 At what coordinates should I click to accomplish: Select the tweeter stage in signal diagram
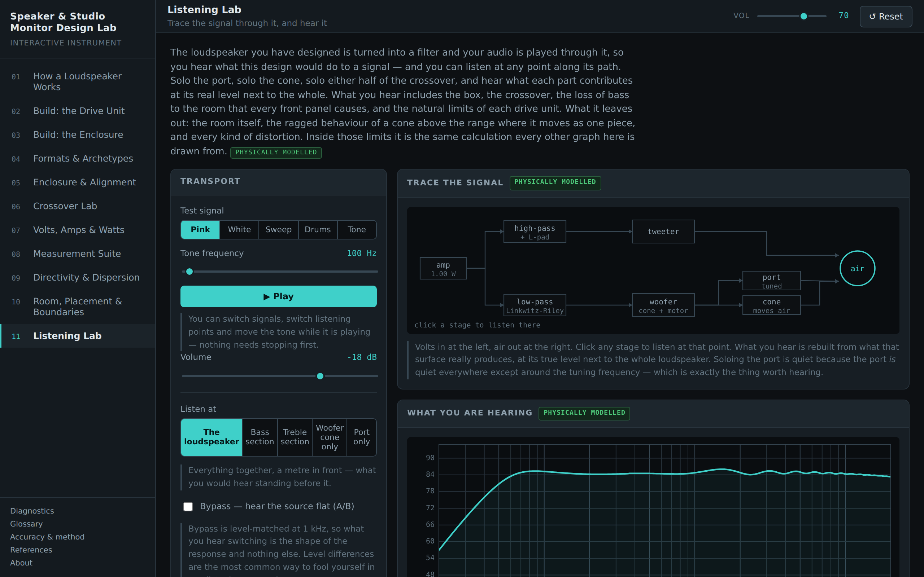[x=663, y=231]
